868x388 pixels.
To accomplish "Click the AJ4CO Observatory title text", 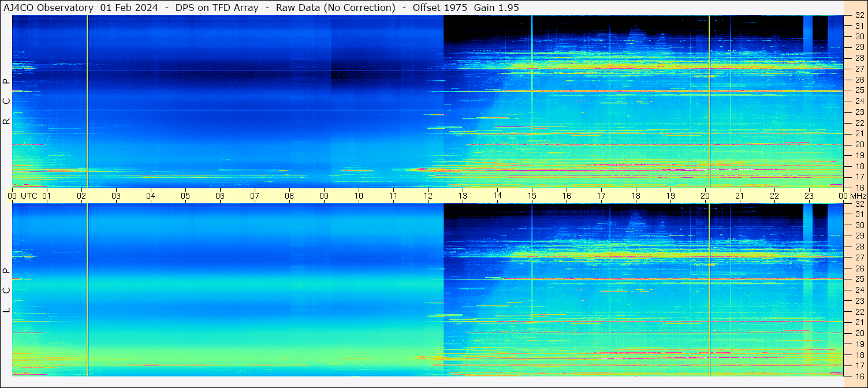I will [49, 8].
